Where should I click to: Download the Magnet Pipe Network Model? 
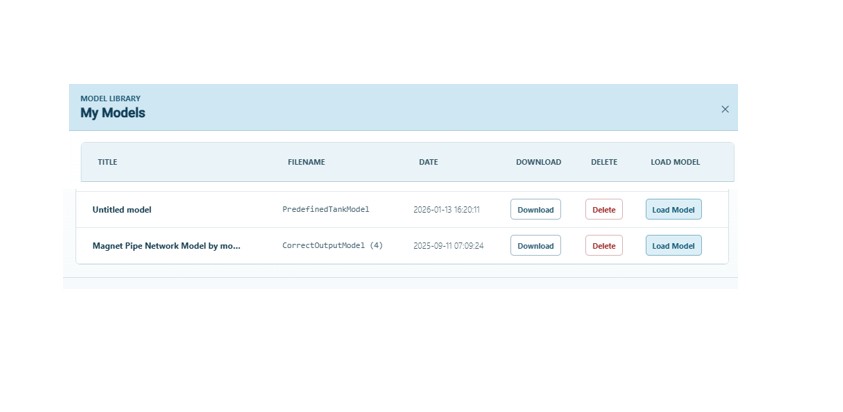pyautogui.click(x=535, y=246)
